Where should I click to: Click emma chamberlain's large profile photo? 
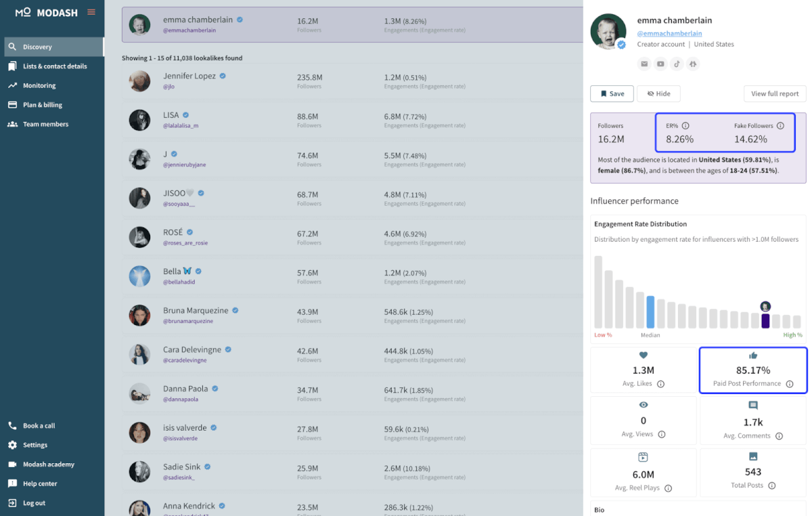tap(608, 31)
